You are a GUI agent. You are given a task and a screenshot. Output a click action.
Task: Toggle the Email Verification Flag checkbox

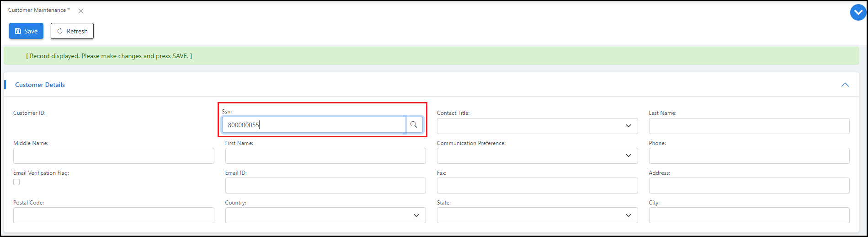coord(16,182)
